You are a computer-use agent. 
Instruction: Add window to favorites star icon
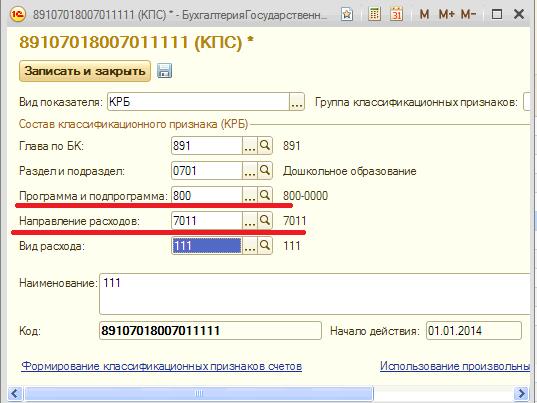coord(347,14)
